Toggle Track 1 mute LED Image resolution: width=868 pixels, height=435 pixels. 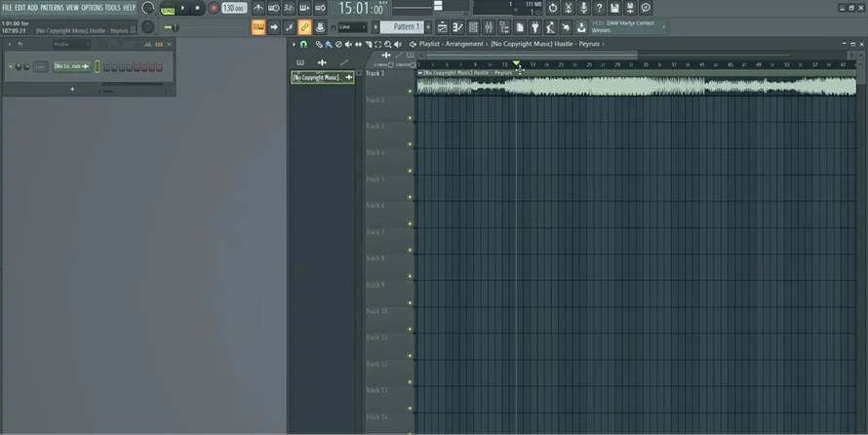411,93
